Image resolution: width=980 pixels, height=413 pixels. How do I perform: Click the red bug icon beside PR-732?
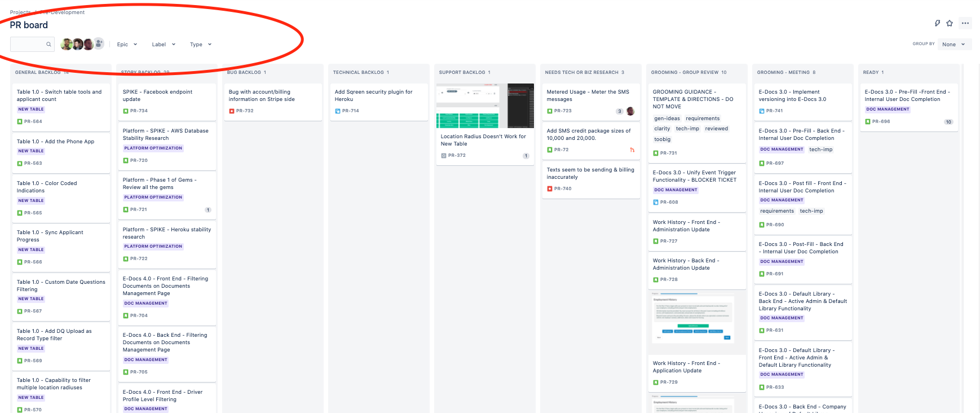tap(232, 111)
